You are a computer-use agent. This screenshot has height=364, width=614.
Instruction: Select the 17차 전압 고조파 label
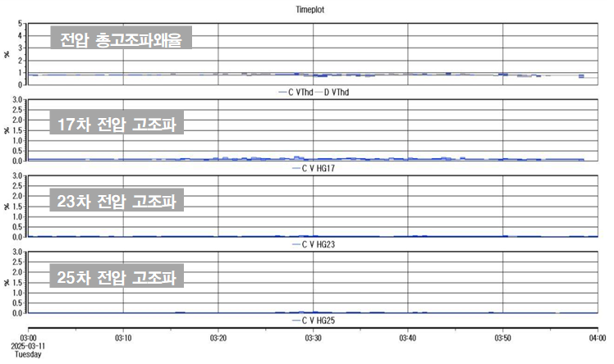pyautogui.click(x=117, y=125)
